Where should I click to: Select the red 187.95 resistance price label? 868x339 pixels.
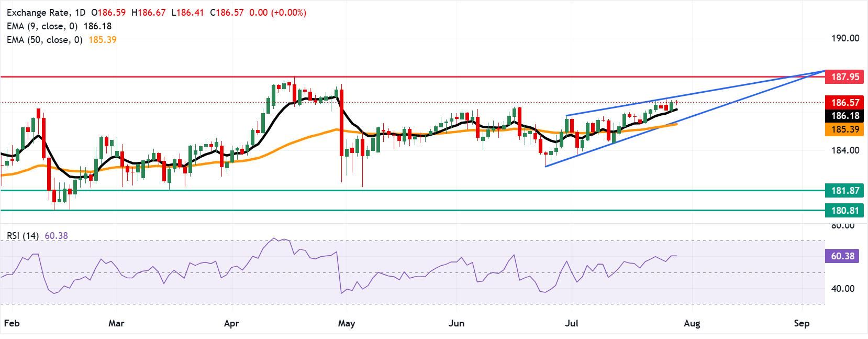[845, 77]
